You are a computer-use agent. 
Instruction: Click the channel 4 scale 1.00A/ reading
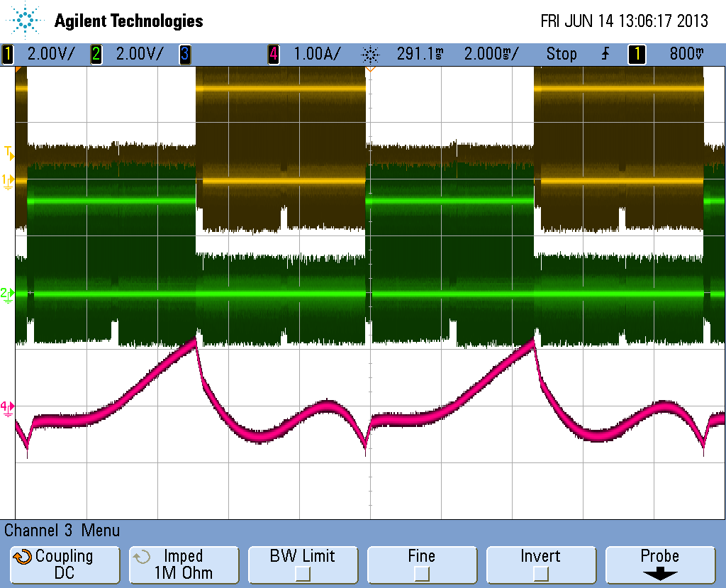coord(317,54)
